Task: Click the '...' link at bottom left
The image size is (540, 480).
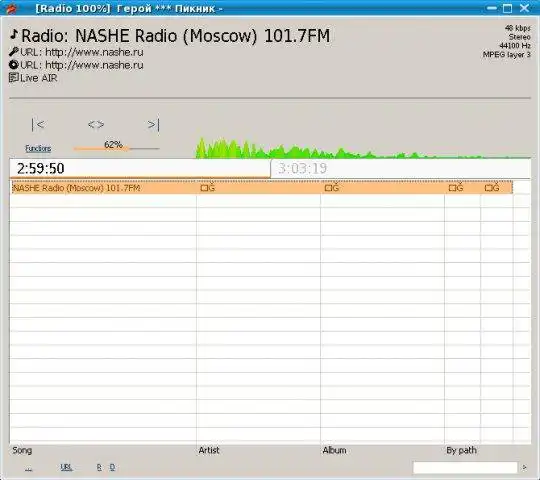Action: click(x=28, y=468)
